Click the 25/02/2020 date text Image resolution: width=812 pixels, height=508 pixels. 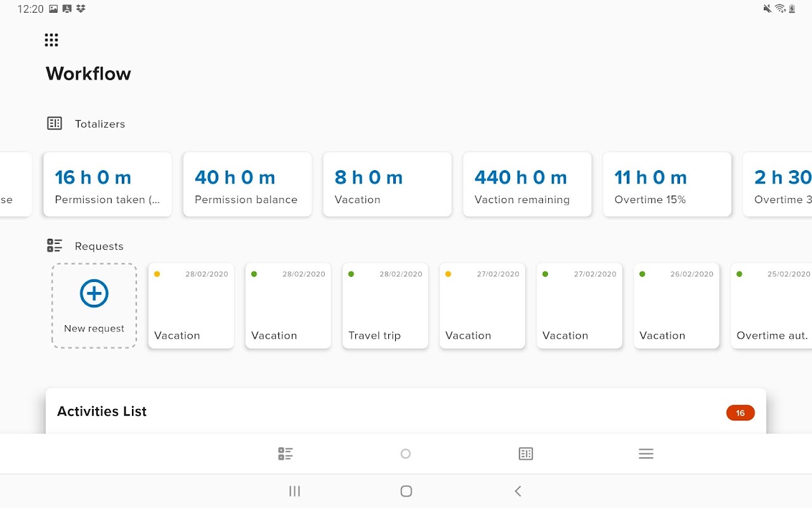789,274
